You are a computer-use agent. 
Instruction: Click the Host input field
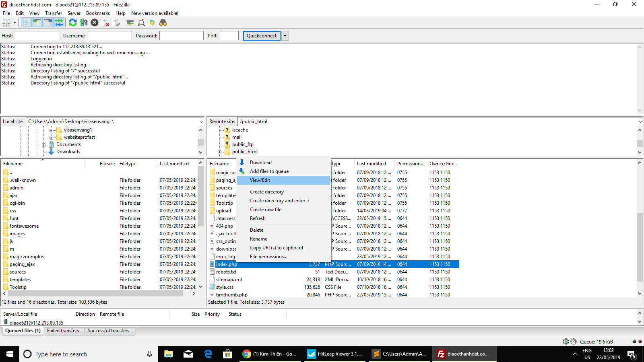37,36
